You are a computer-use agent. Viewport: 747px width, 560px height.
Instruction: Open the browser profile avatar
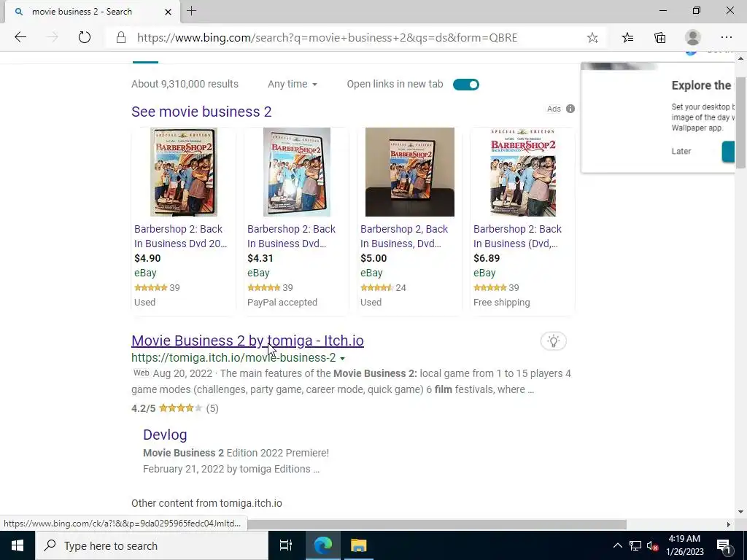click(x=693, y=38)
